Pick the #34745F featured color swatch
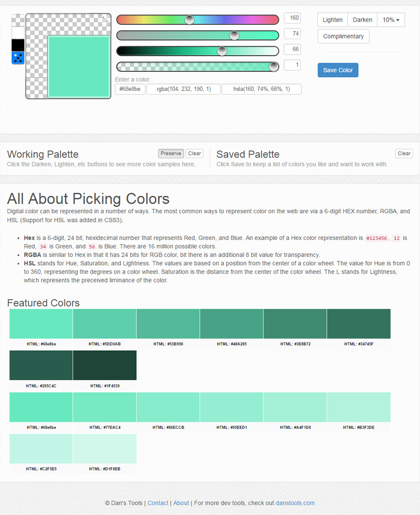The height and width of the screenshot is (515, 420). [359, 324]
